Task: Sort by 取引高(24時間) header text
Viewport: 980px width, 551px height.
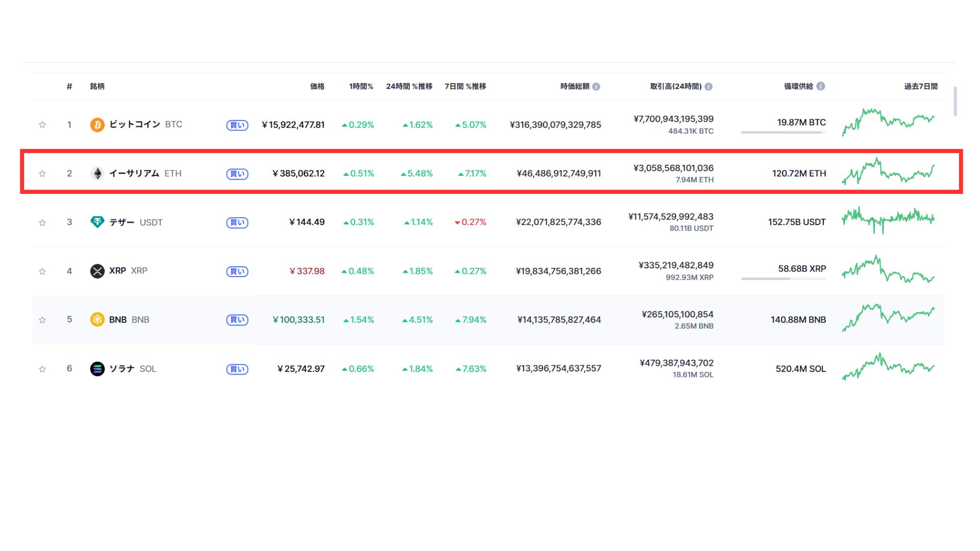Action: (x=676, y=86)
